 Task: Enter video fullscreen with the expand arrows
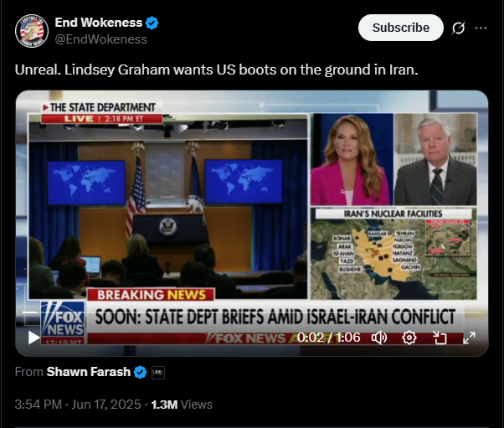pos(469,338)
